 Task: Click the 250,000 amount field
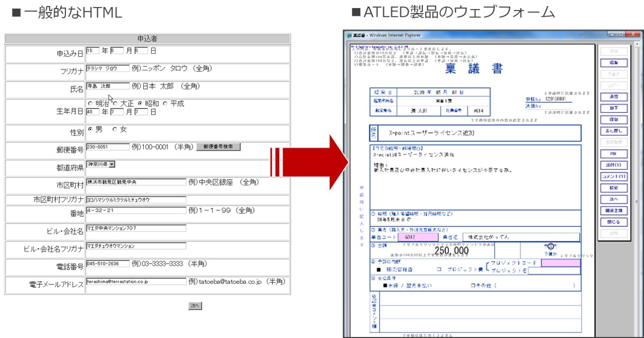[x=451, y=251]
